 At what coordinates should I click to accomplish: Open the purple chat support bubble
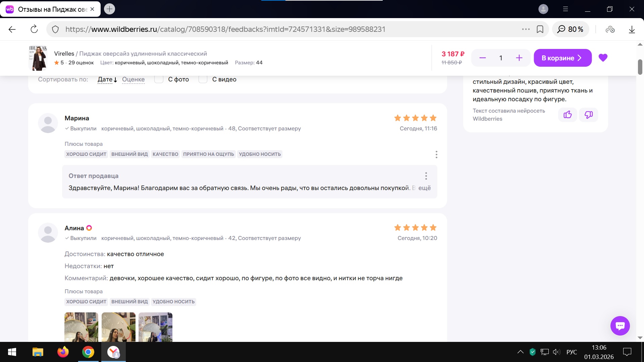[x=620, y=325]
